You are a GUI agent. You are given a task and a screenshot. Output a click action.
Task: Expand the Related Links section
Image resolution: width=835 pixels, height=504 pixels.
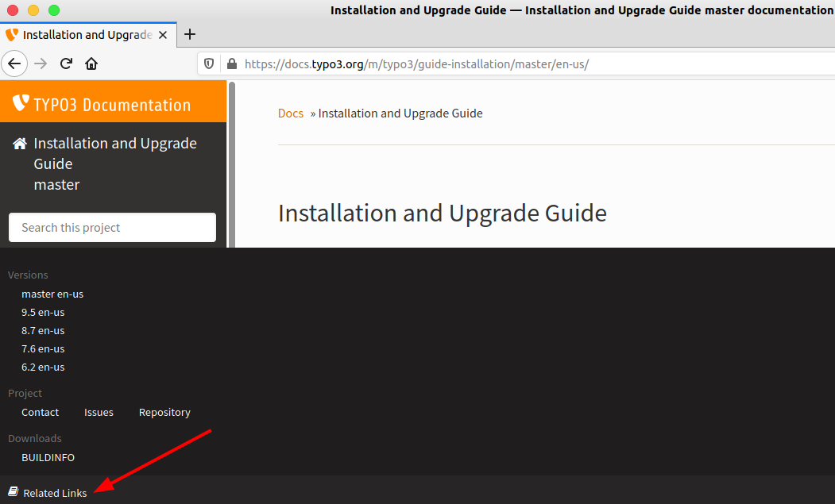(54, 492)
